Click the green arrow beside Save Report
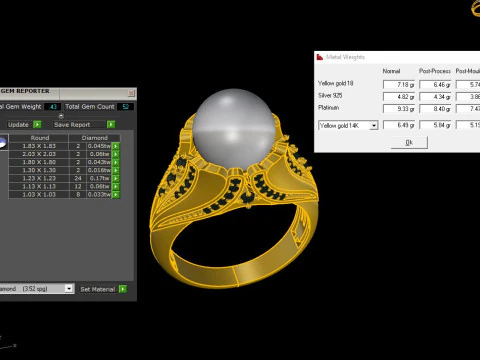 tap(111, 125)
